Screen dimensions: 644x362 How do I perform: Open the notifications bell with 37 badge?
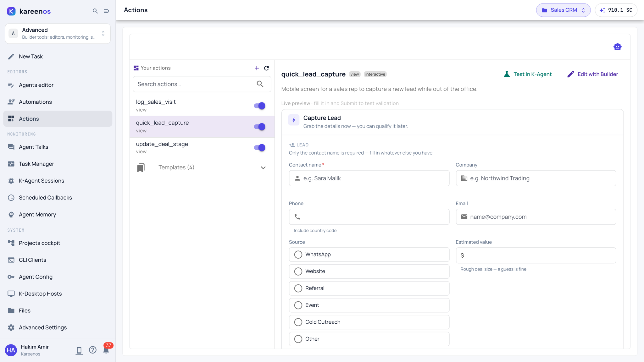106,350
